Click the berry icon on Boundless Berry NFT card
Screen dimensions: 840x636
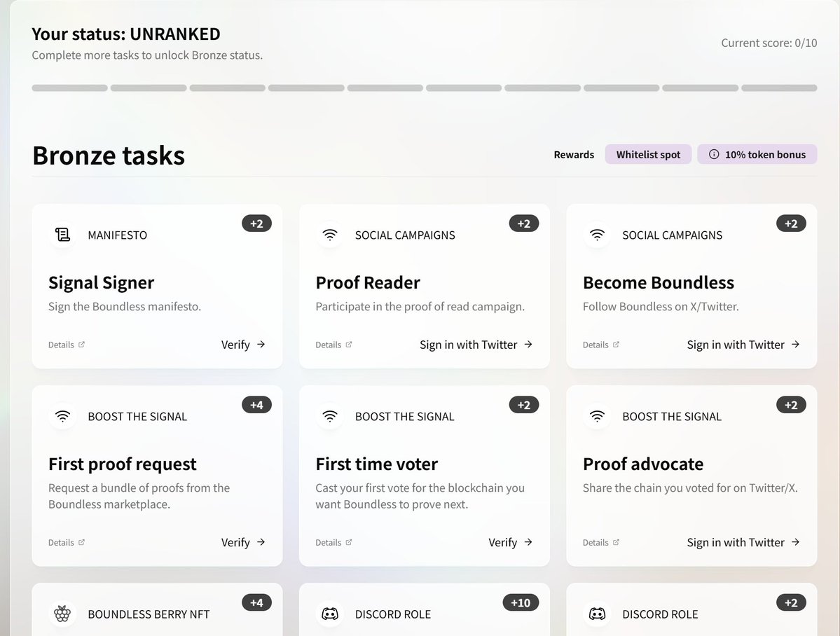click(62, 614)
